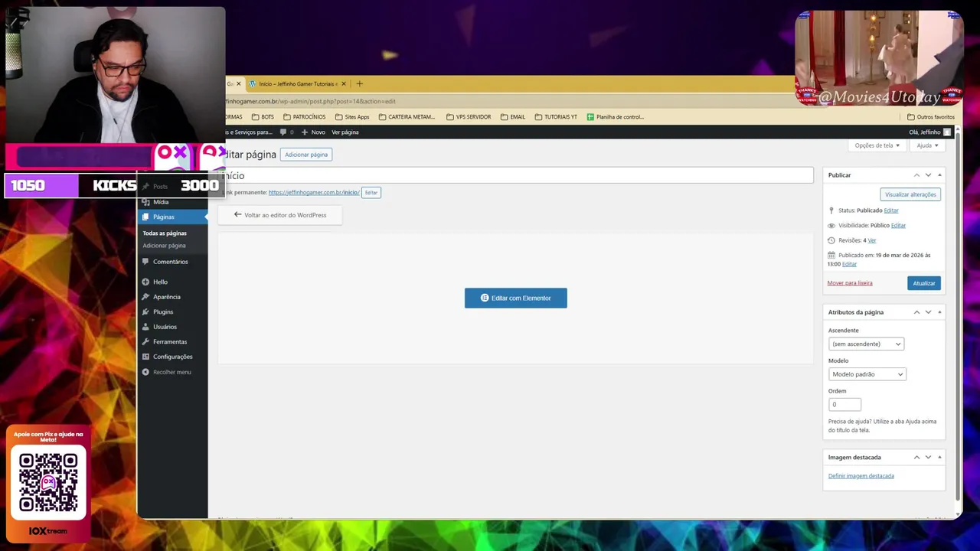Viewport: 980px width, 551px height.
Task: Open a new browser tab with plus
Action: coord(359,83)
